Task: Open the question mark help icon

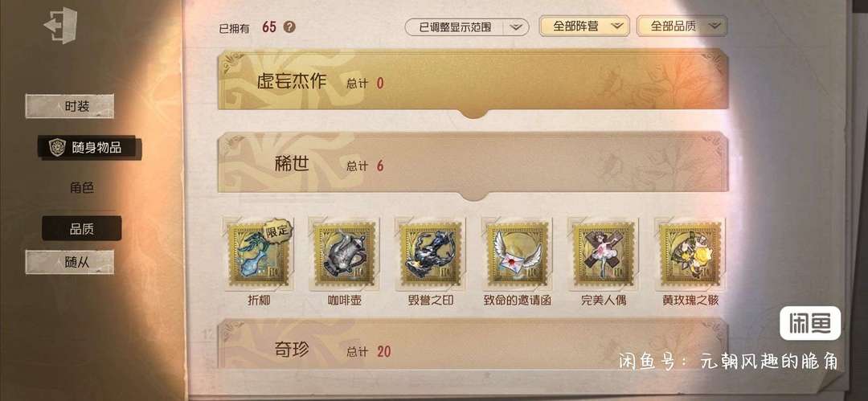Action: click(x=289, y=27)
